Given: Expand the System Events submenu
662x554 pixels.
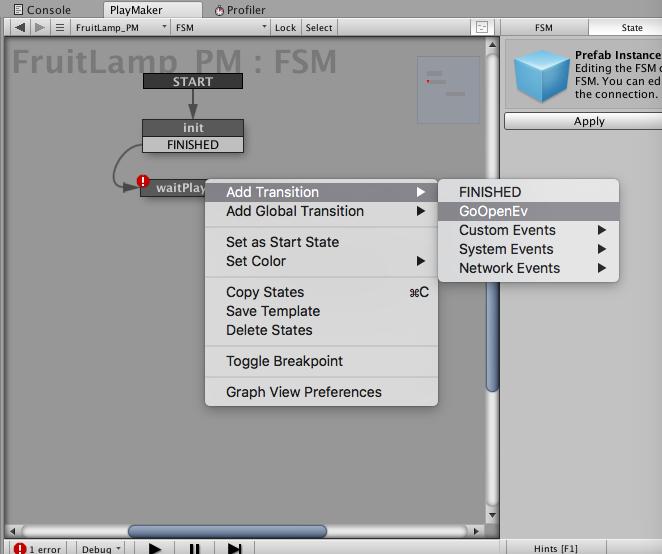Looking at the screenshot, I should pyautogui.click(x=529, y=249).
